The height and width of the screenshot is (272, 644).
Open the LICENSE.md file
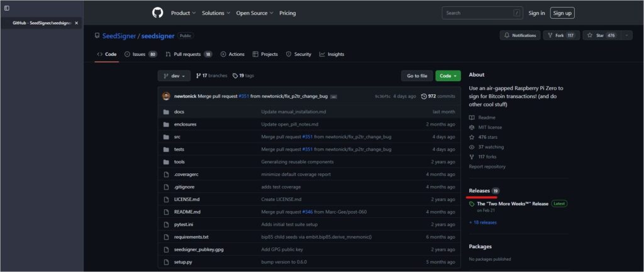[187, 199]
